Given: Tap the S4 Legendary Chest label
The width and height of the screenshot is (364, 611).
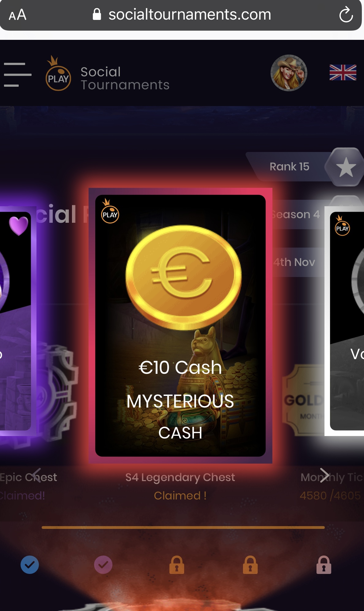Looking at the screenshot, I should click(x=180, y=477).
